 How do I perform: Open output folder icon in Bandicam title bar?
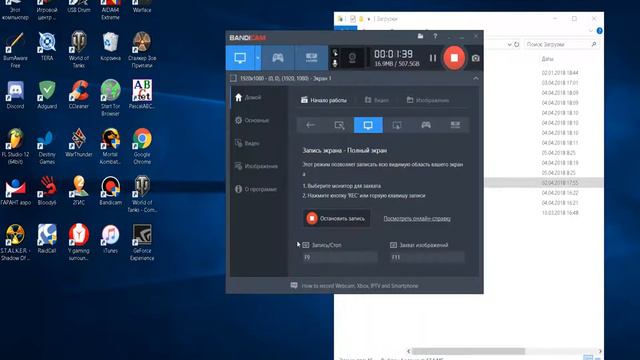point(420,36)
